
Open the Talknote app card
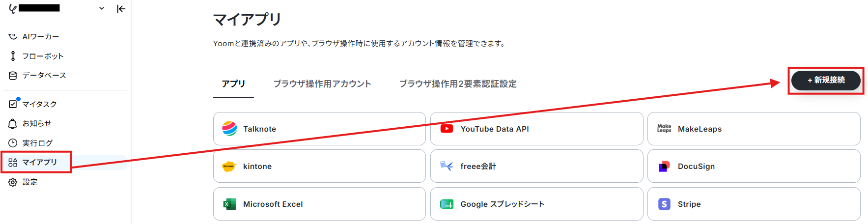319,129
